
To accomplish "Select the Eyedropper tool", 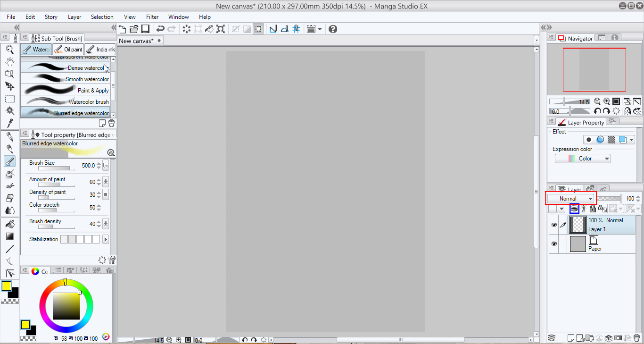I will 9,123.
